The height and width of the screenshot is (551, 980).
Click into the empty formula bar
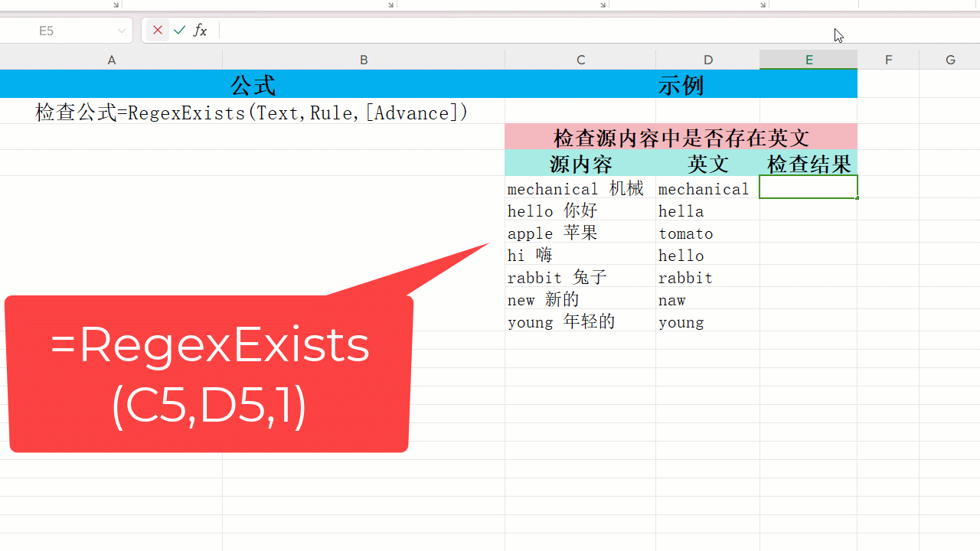[521, 31]
